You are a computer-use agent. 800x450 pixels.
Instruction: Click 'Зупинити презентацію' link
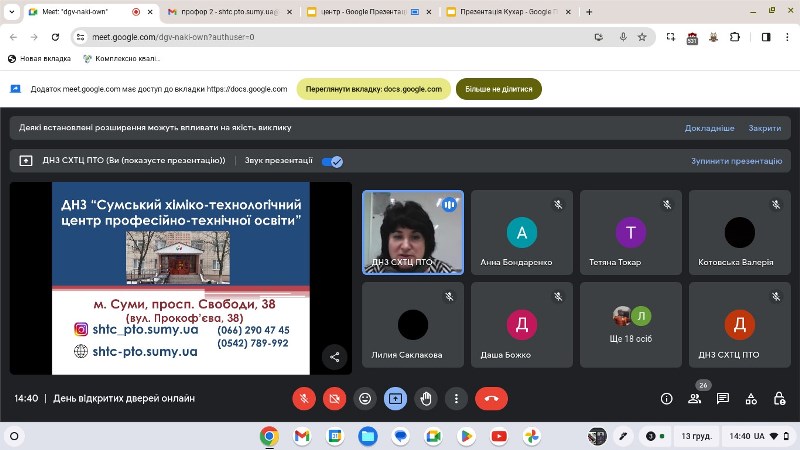(x=735, y=161)
